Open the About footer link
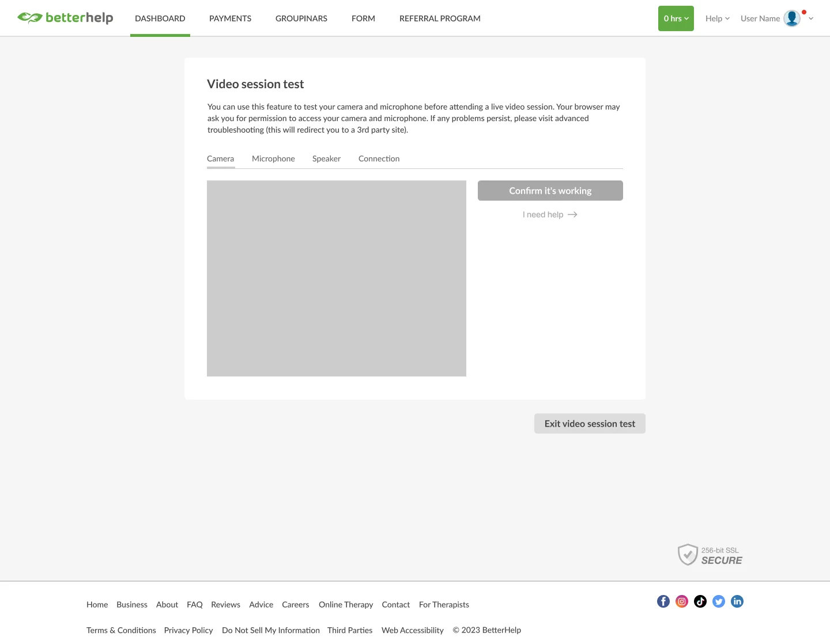Screen dimensions: 830x644 (x=167, y=605)
